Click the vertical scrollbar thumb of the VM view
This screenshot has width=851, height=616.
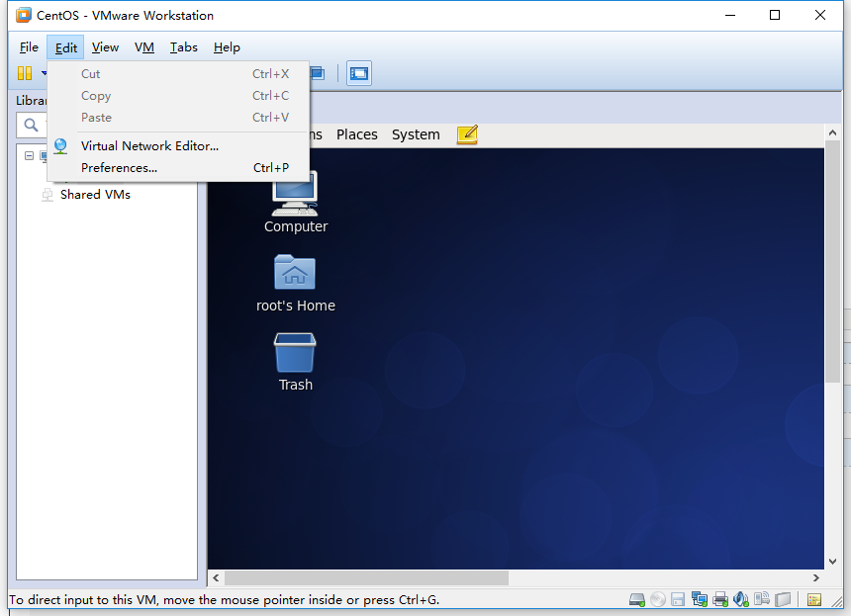[832, 261]
